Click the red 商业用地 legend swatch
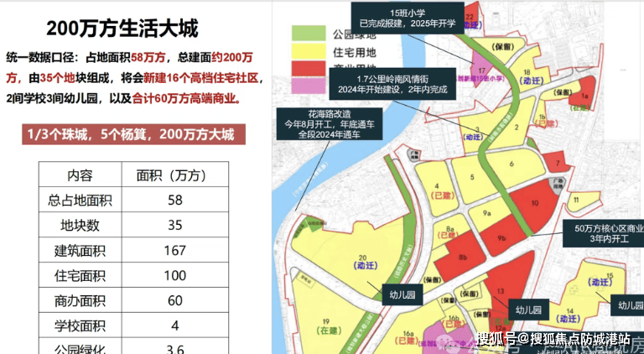 pos(306,72)
